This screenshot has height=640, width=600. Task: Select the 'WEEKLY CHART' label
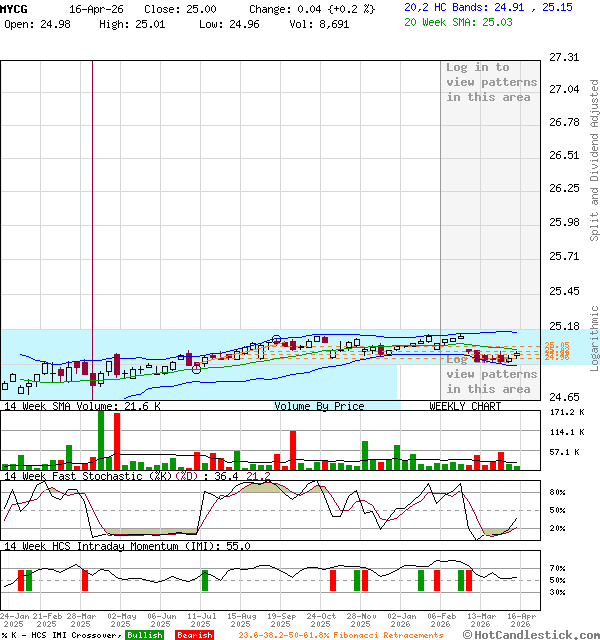[465, 406]
